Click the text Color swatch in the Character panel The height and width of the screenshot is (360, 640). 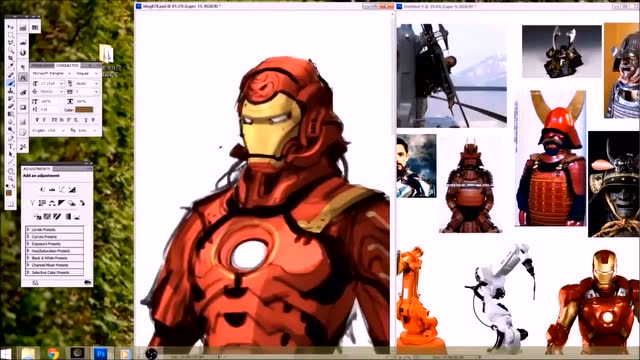84,109
